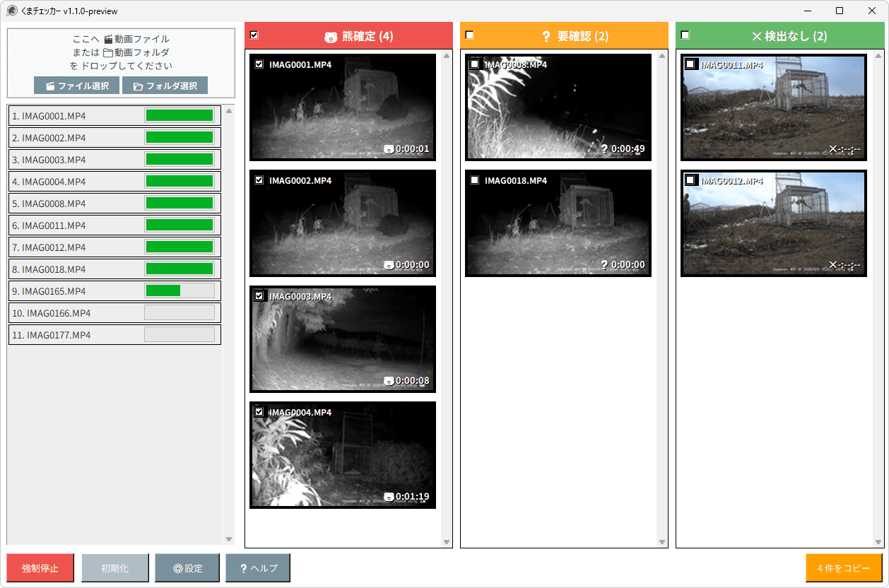Click the question mark icon in 要確認 header

[x=546, y=37]
